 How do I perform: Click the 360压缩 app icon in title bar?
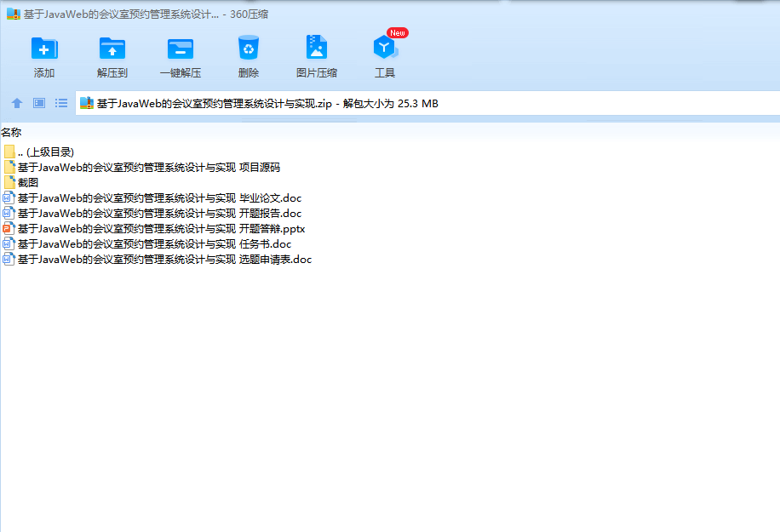tap(14, 14)
